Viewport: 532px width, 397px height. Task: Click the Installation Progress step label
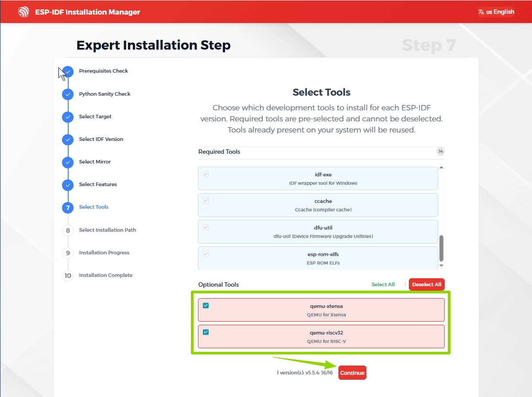104,253
